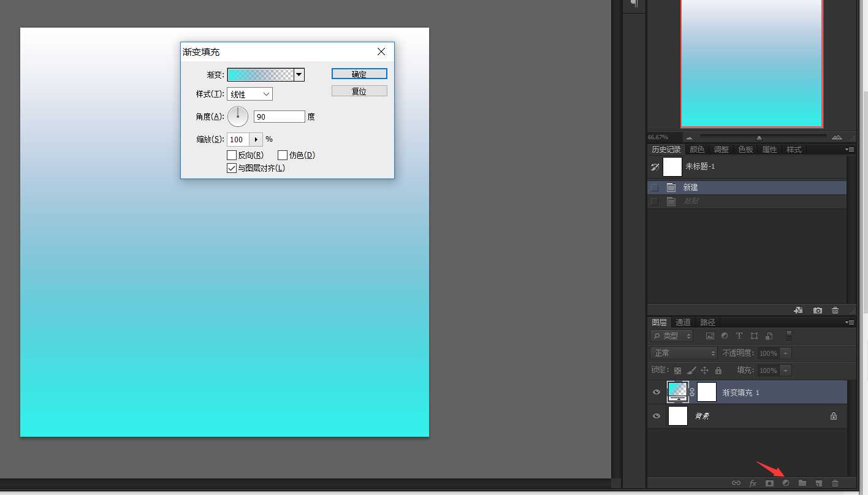Toggle history brush source box for the dimmed 粘贴 step
This screenshot has width=868, height=495.
pyautogui.click(x=655, y=201)
